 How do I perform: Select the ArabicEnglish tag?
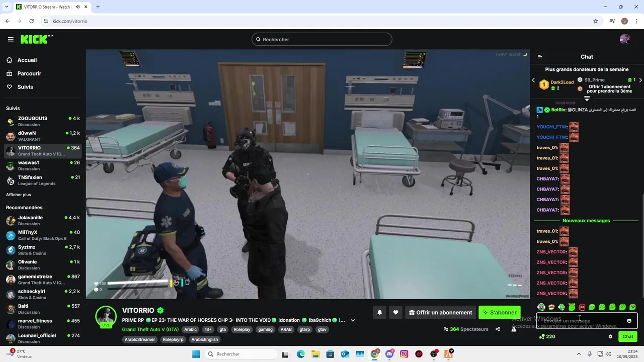click(x=205, y=340)
